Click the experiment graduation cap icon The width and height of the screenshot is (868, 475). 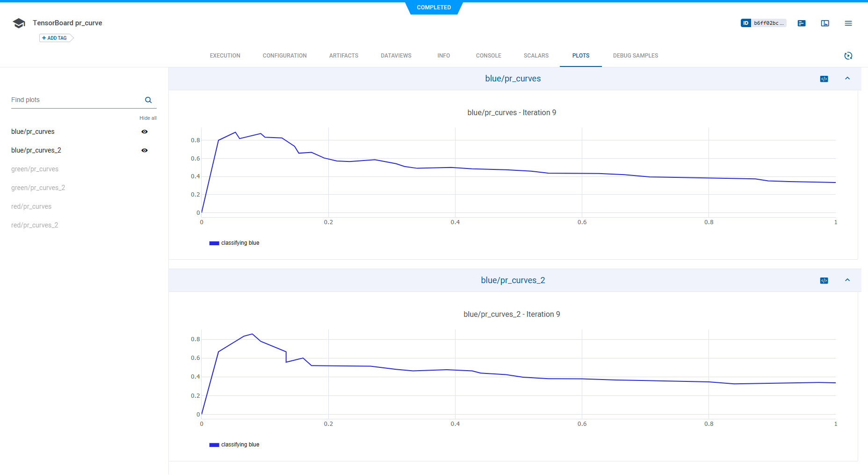(x=19, y=23)
